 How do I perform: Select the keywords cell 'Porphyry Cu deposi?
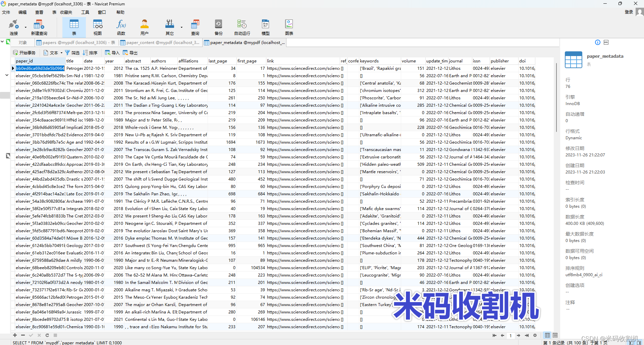click(x=380, y=186)
